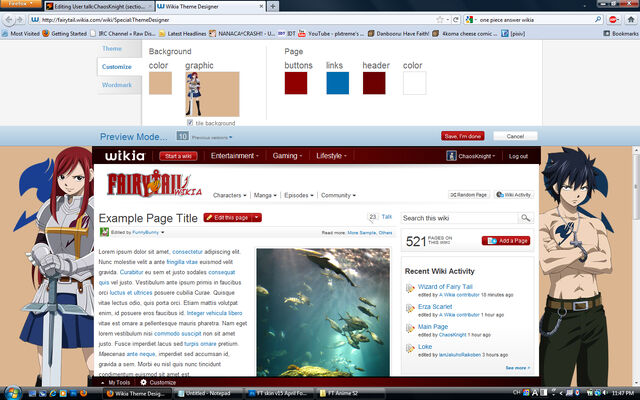Open the Erza Scarlet activity link
The width and height of the screenshot is (640, 400).
(435, 307)
